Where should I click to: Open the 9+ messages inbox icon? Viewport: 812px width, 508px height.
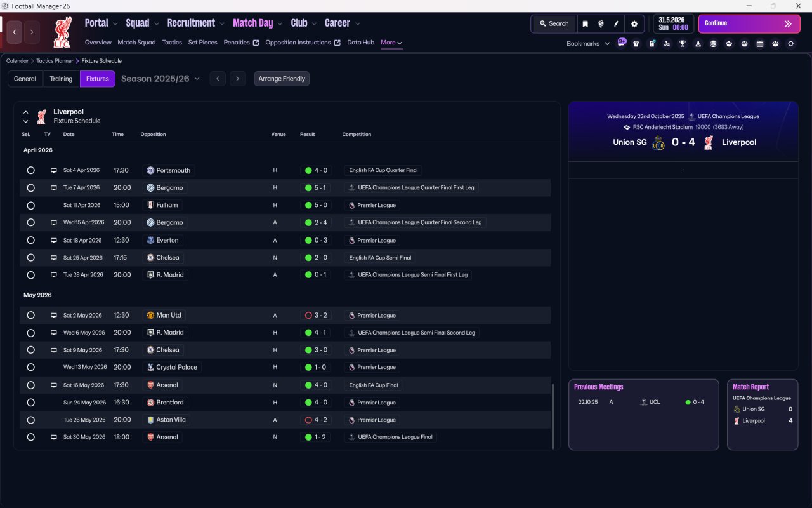coord(622,43)
